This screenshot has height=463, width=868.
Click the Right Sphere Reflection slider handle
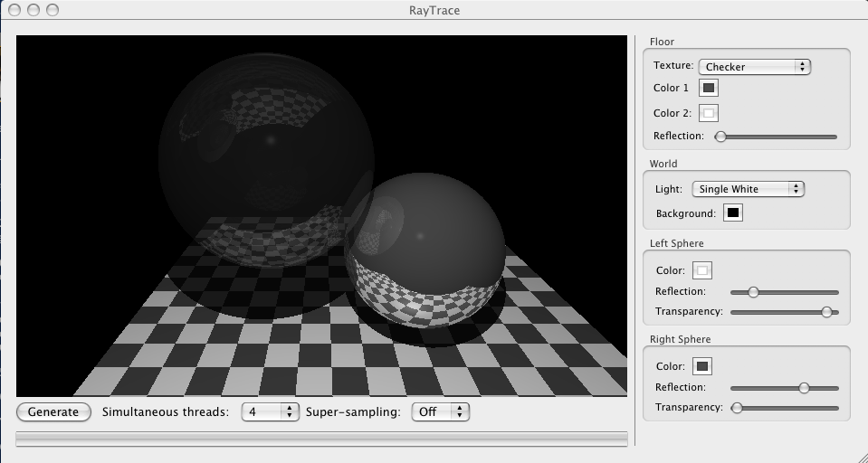coord(804,387)
